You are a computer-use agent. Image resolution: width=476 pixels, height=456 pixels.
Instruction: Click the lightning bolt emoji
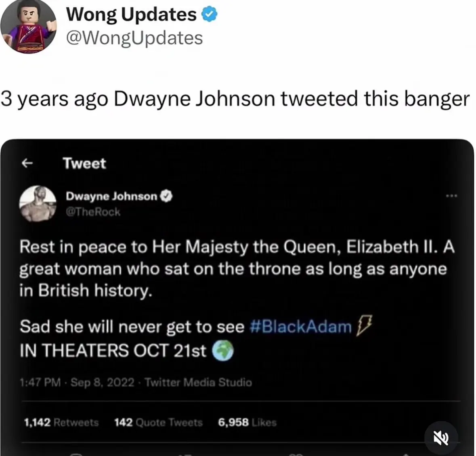tap(364, 325)
